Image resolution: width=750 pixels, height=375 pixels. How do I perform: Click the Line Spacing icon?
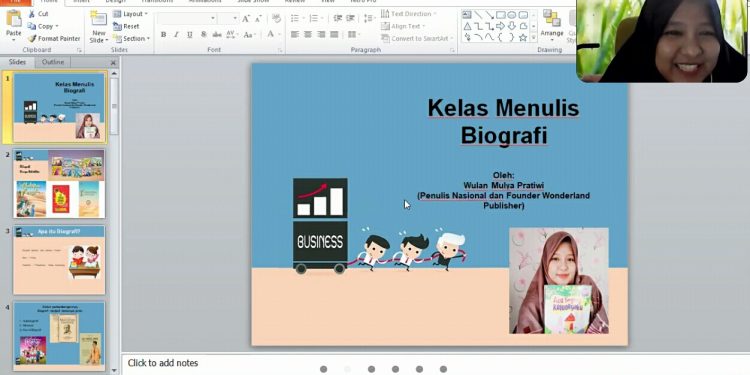[369, 19]
